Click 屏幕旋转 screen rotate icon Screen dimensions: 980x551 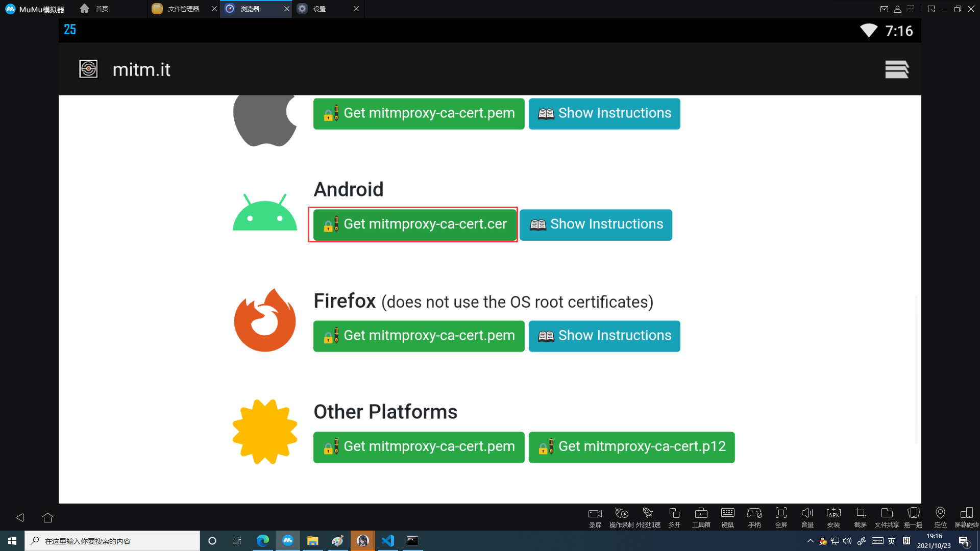pyautogui.click(x=967, y=517)
